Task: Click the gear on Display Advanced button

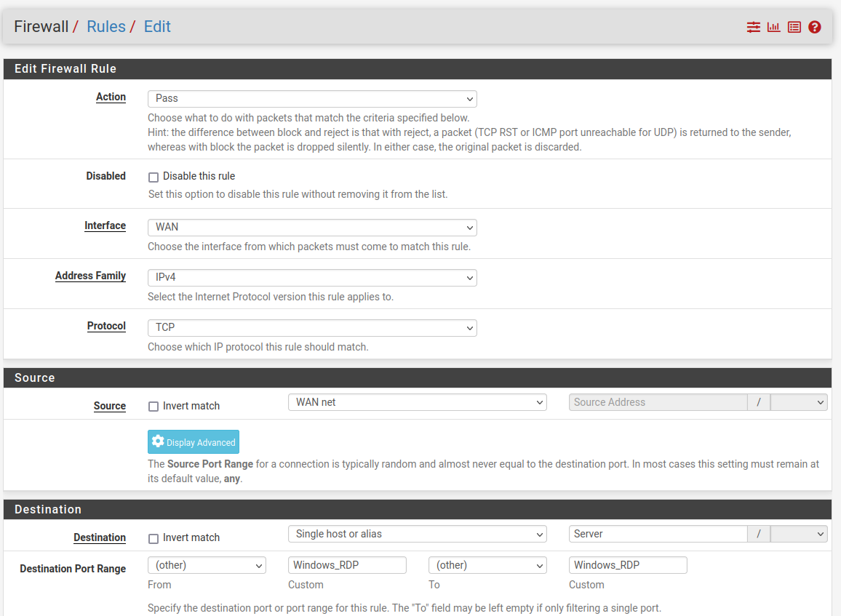Action: click(x=158, y=441)
